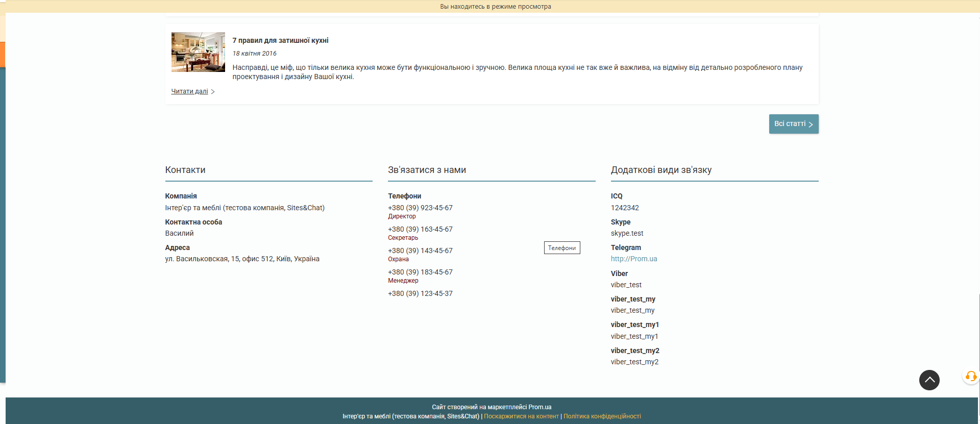Screen dimensions: 980x424
Task: Open 'Політика конфіденційності' footer link
Action: point(602,416)
